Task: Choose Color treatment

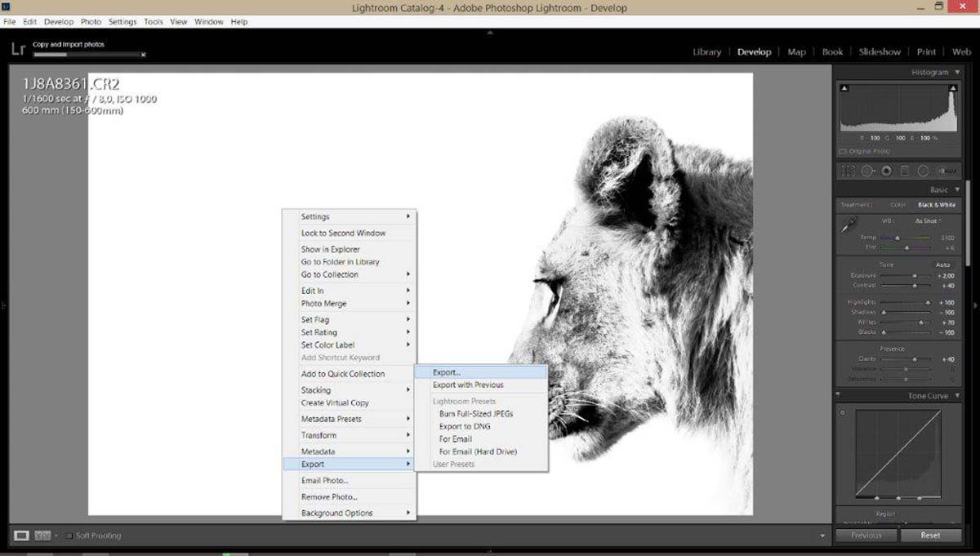Action: click(898, 205)
